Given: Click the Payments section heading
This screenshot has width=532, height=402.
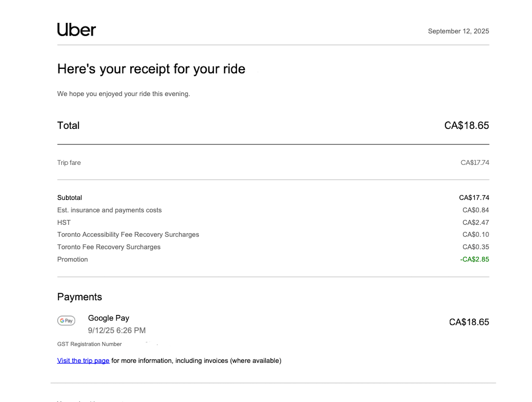Looking at the screenshot, I should [x=80, y=297].
